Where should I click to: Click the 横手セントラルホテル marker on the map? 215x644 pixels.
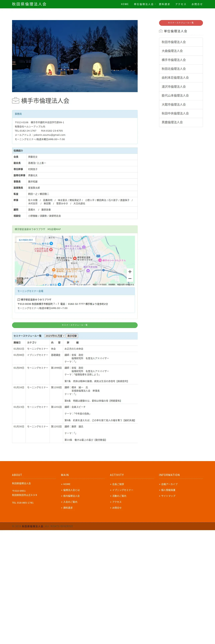pyautogui.click(x=100, y=260)
